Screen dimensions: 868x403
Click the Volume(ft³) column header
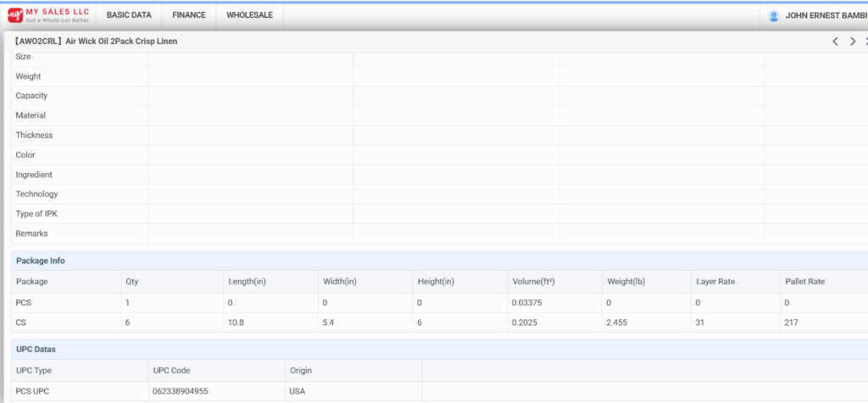(x=539, y=282)
